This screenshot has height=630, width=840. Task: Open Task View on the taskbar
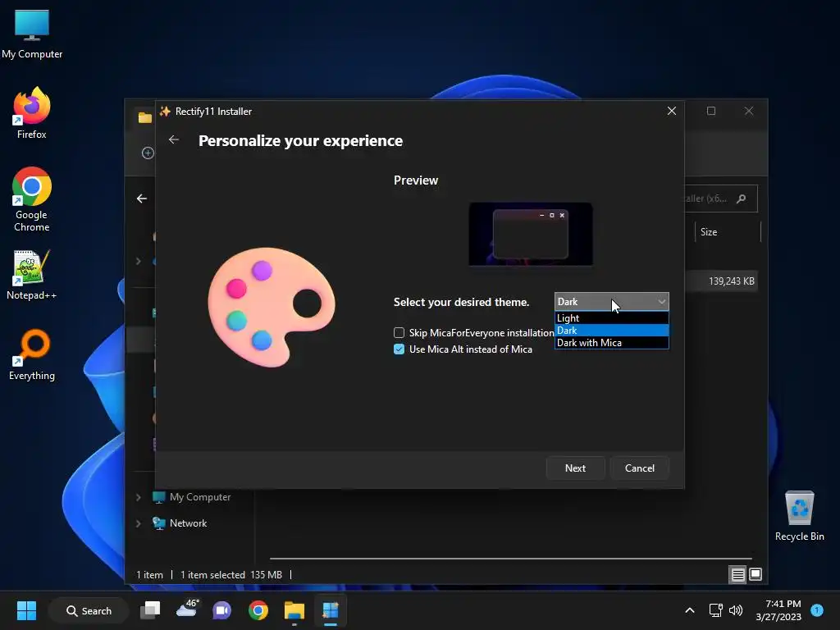[150, 610]
